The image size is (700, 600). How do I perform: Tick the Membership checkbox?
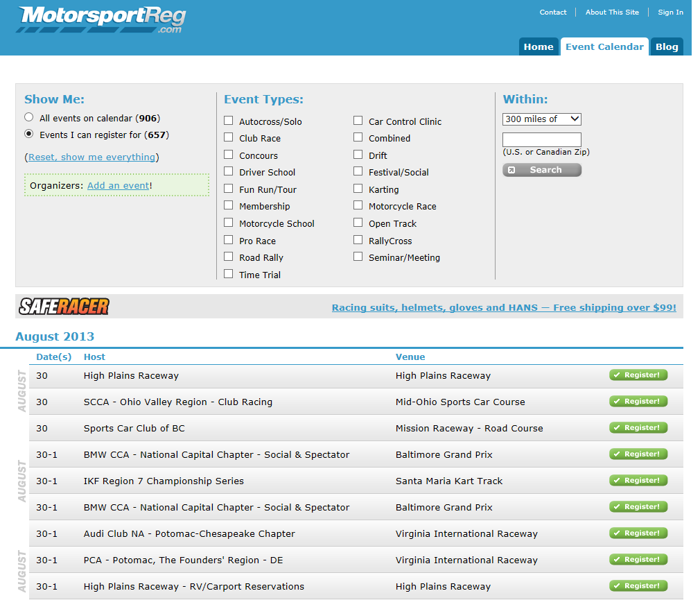[229, 205]
